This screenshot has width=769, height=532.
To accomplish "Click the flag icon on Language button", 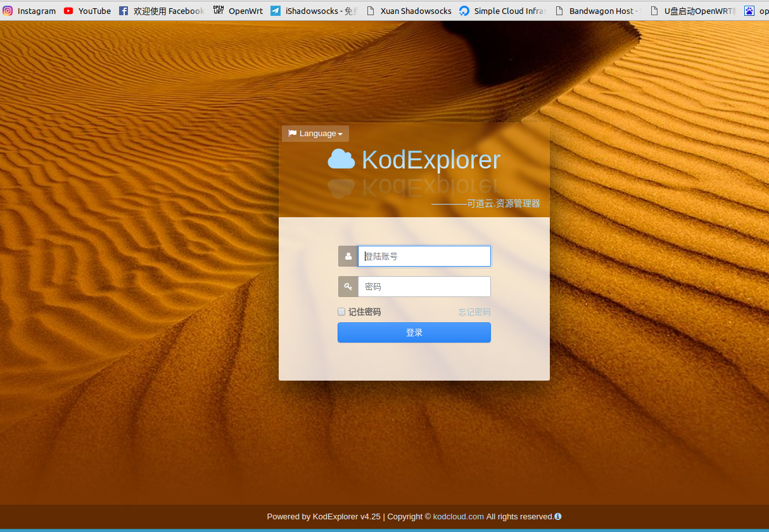I will [x=292, y=134].
